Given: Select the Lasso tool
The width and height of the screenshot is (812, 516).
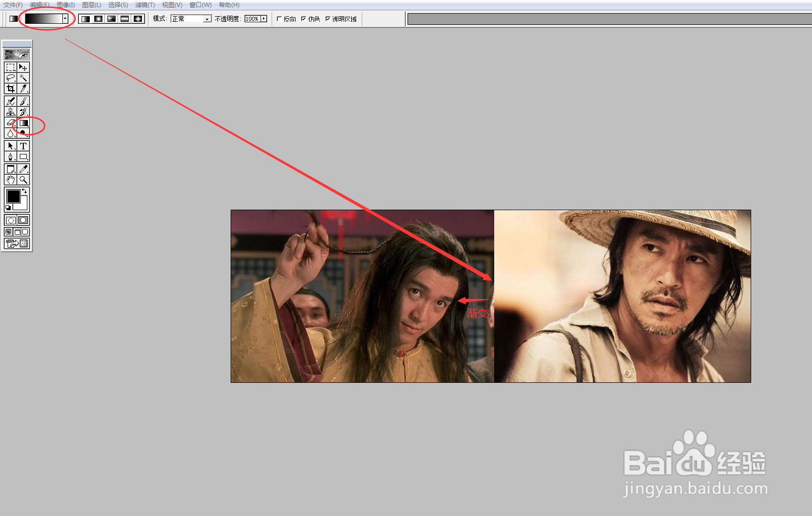Looking at the screenshot, I should [11, 78].
